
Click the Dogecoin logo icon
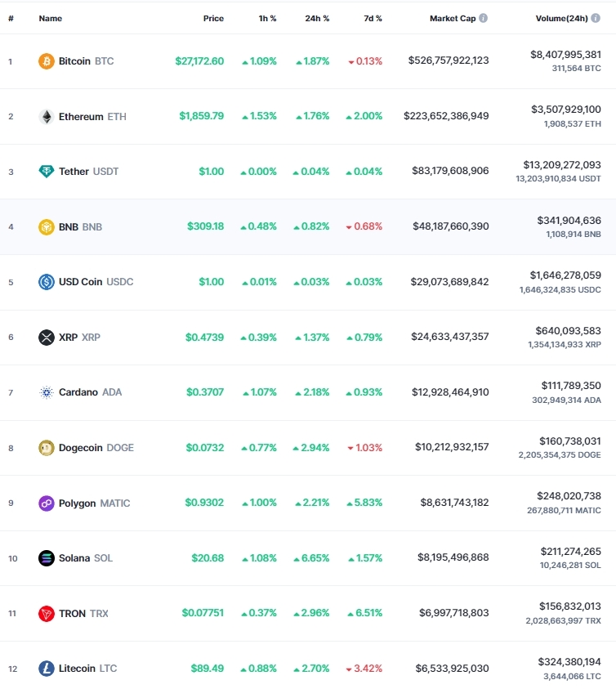tap(46, 448)
